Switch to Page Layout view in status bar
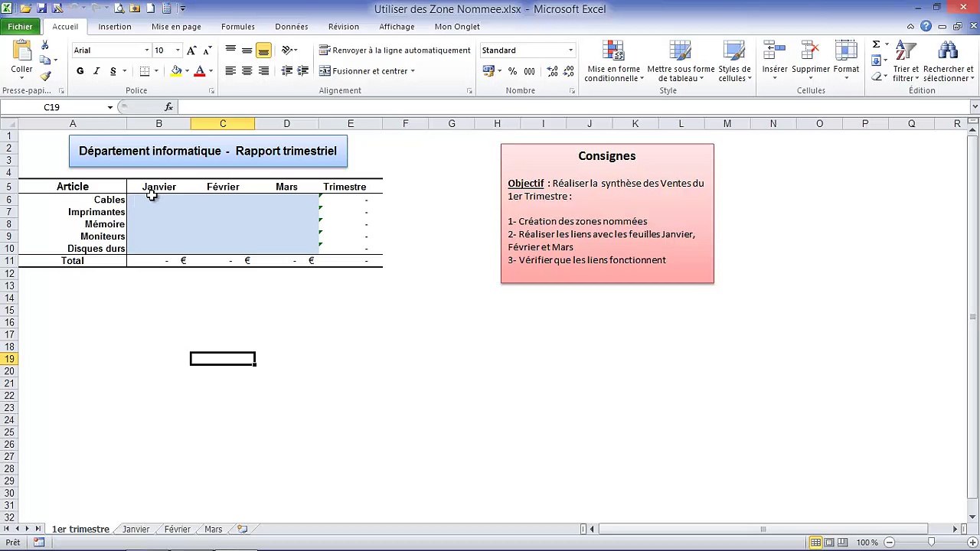This screenshot has width=980, height=551. 829,543
